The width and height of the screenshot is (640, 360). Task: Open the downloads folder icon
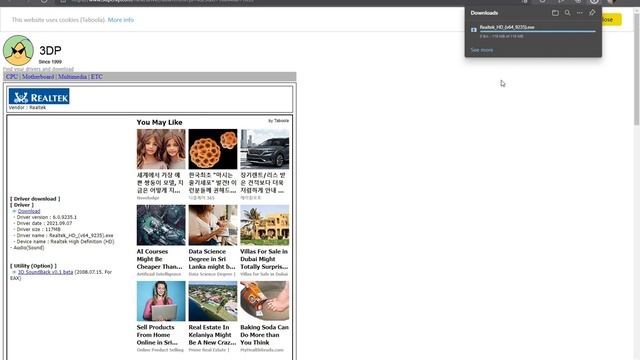[555, 13]
